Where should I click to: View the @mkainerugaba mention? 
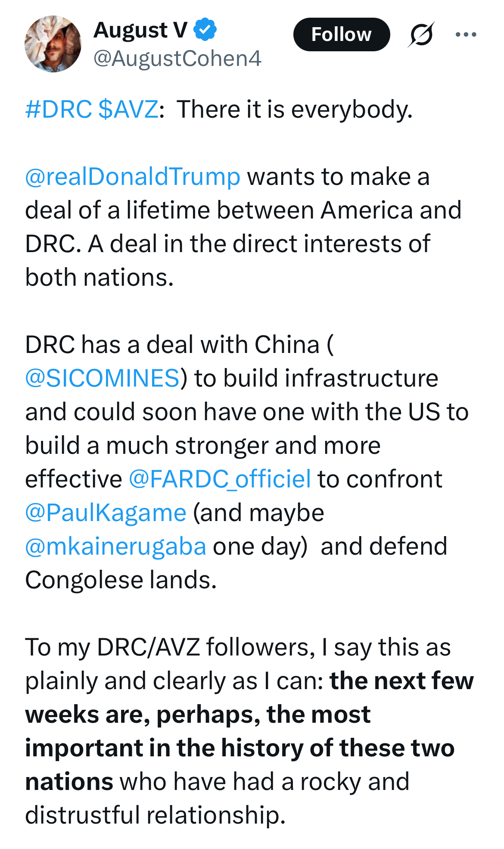115,546
